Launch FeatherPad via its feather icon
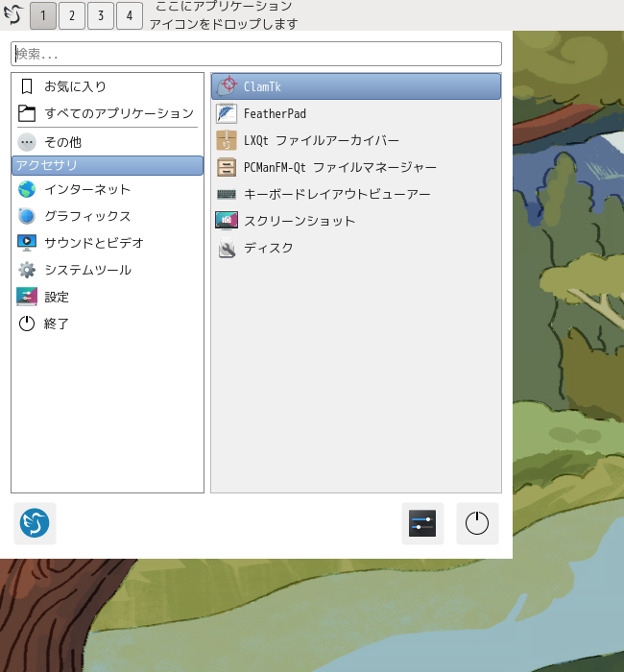Screen dimensions: 624x672 227,113
